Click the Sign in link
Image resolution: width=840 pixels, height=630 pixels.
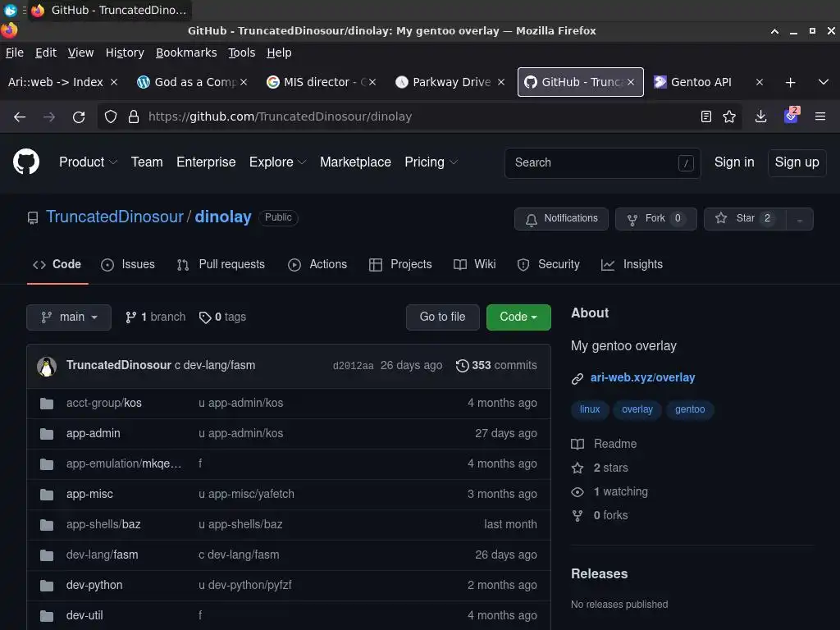[x=734, y=162]
